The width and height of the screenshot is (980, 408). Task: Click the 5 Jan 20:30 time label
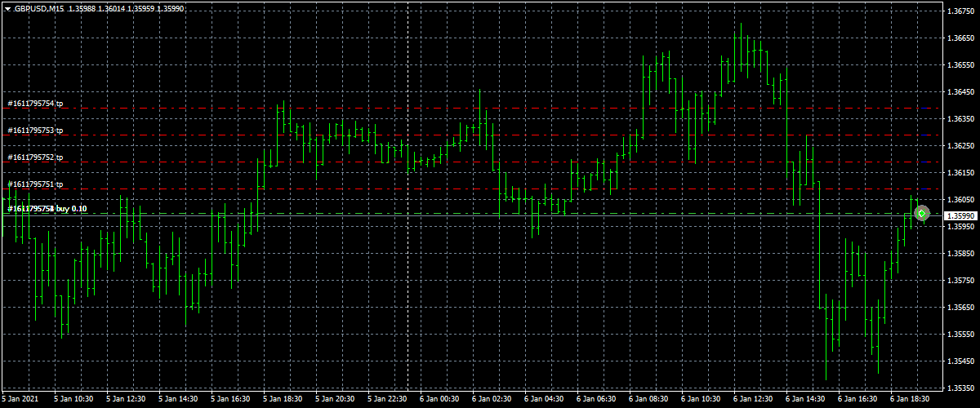pyautogui.click(x=334, y=401)
